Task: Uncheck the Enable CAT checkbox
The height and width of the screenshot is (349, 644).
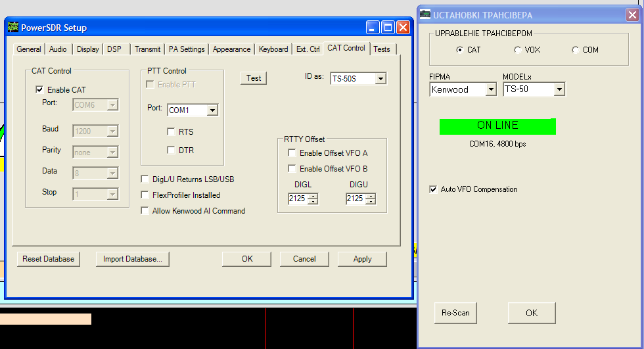Action: [39, 90]
